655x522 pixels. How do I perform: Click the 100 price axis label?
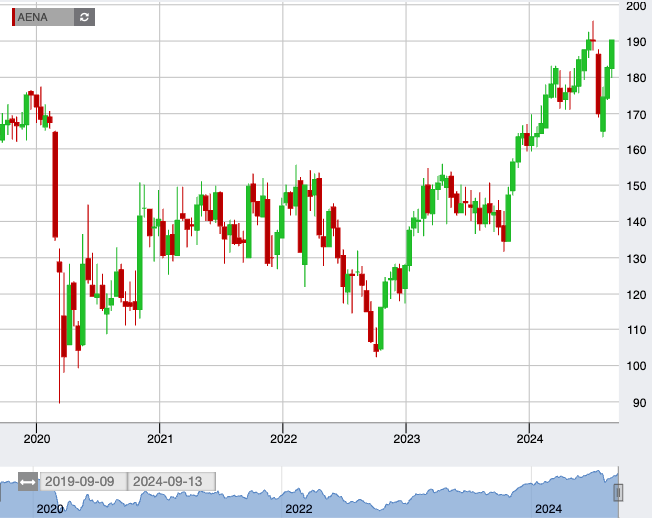[636, 366]
